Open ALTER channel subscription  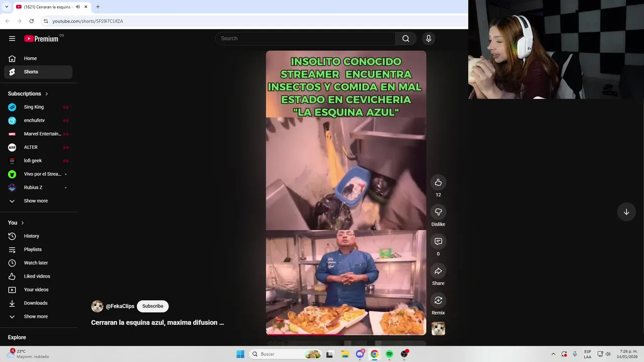click(38, 147)
